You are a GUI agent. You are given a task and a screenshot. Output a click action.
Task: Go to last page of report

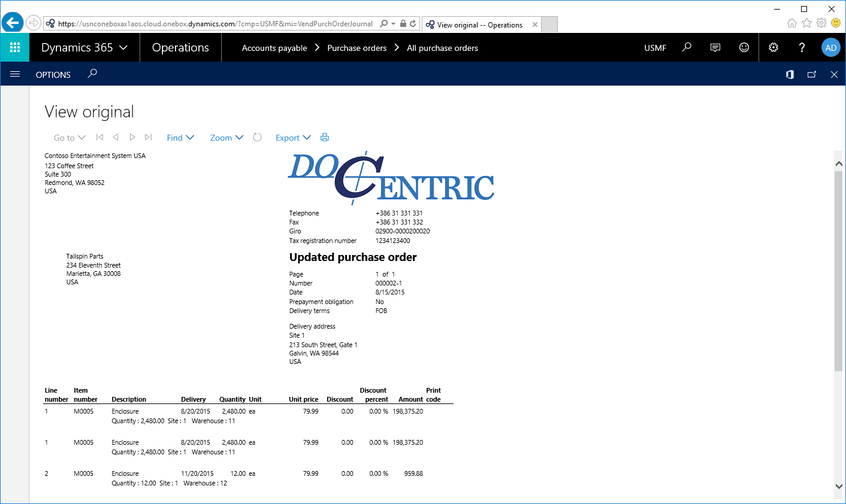tap(148, 137)
